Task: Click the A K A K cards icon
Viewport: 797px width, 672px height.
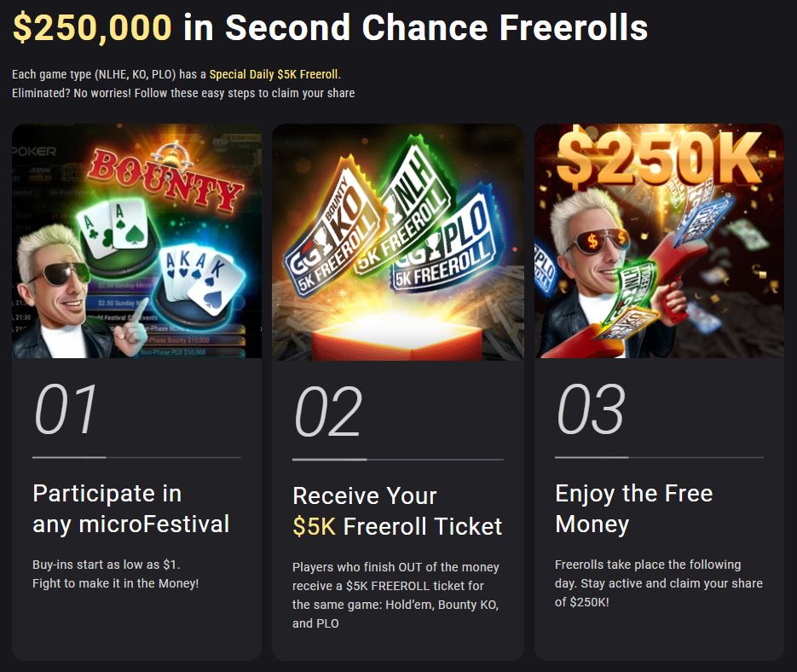Action: 200,279
